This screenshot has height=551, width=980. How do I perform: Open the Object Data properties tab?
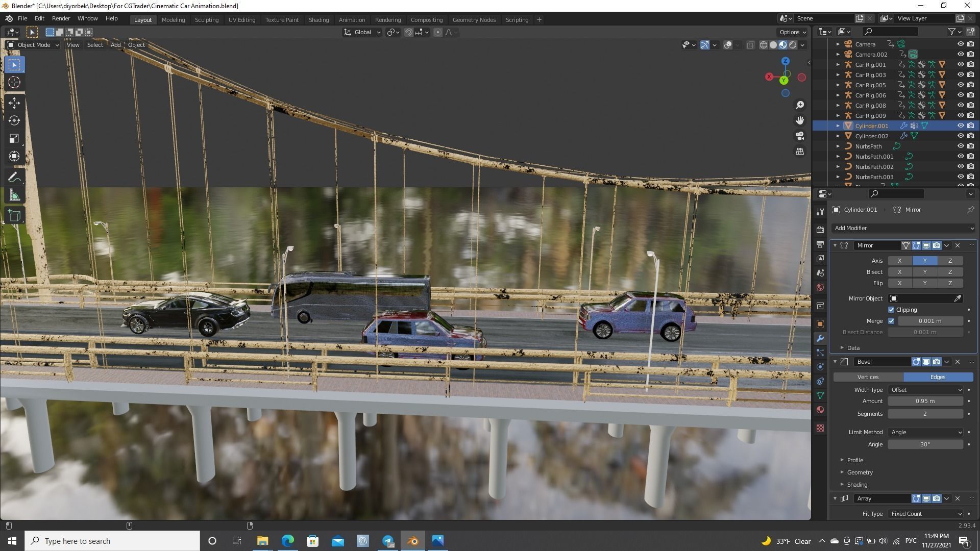coord(820,395)
